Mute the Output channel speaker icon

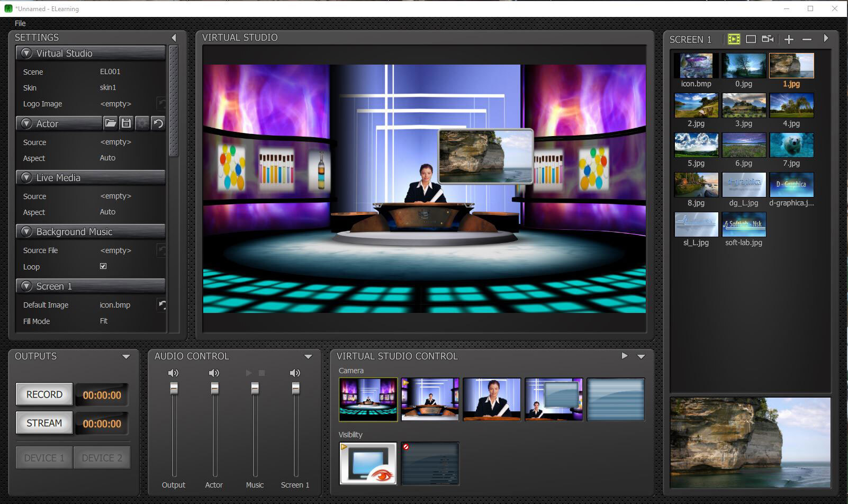tap(173, 373)
